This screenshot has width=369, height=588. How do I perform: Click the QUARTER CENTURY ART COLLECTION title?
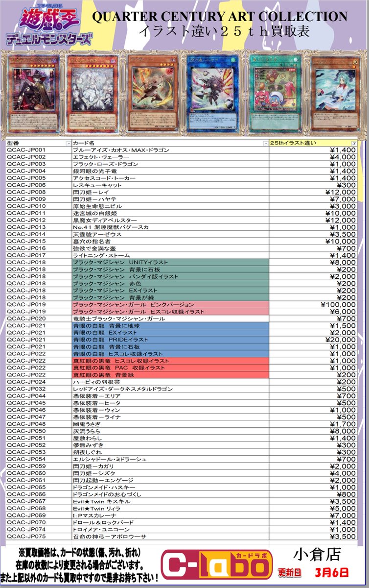(x=220, y=17)
